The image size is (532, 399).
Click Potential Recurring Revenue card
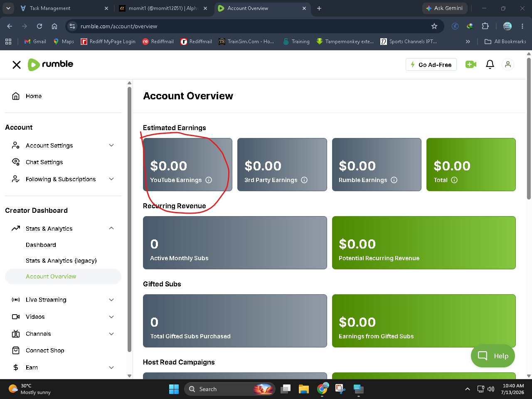point(424,243)
